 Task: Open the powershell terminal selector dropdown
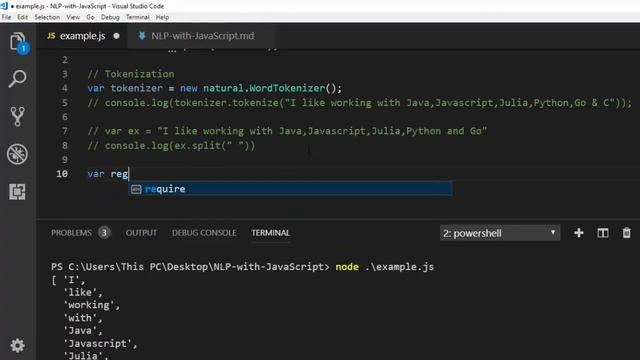[x=500, y=233]
